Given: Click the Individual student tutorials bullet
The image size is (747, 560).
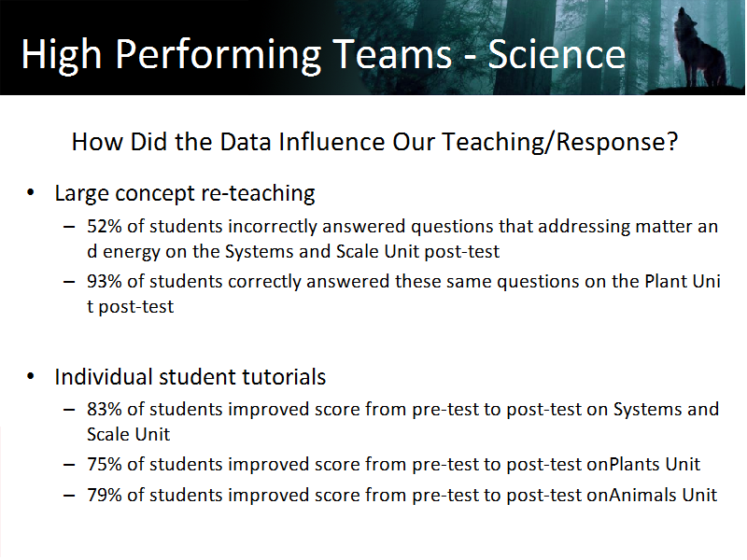Looking at the screenshot, I should click(x=190, y=377).
